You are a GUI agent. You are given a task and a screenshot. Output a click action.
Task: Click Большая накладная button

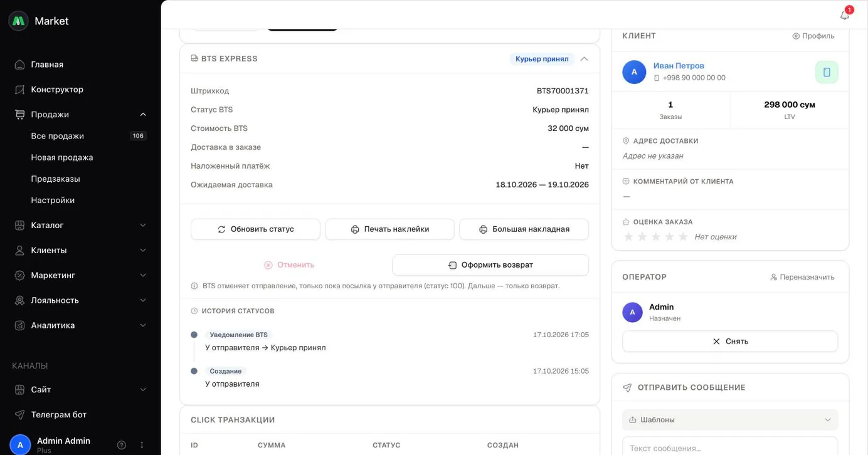tap(524, 229)
